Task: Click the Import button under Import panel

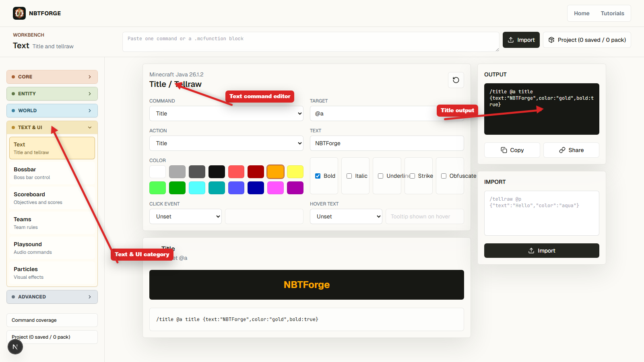Action: coord(542,251)
